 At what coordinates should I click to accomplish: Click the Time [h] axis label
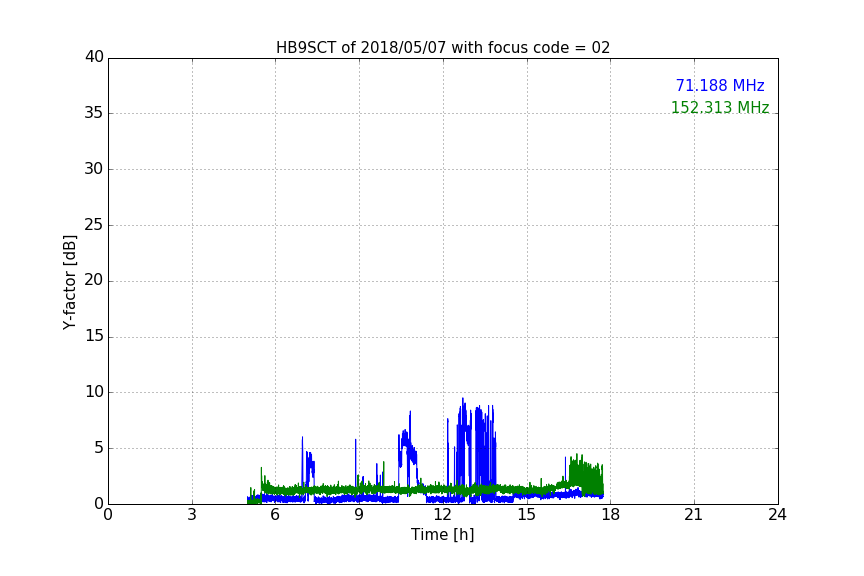pyautogui.click(x=442, y=535)
